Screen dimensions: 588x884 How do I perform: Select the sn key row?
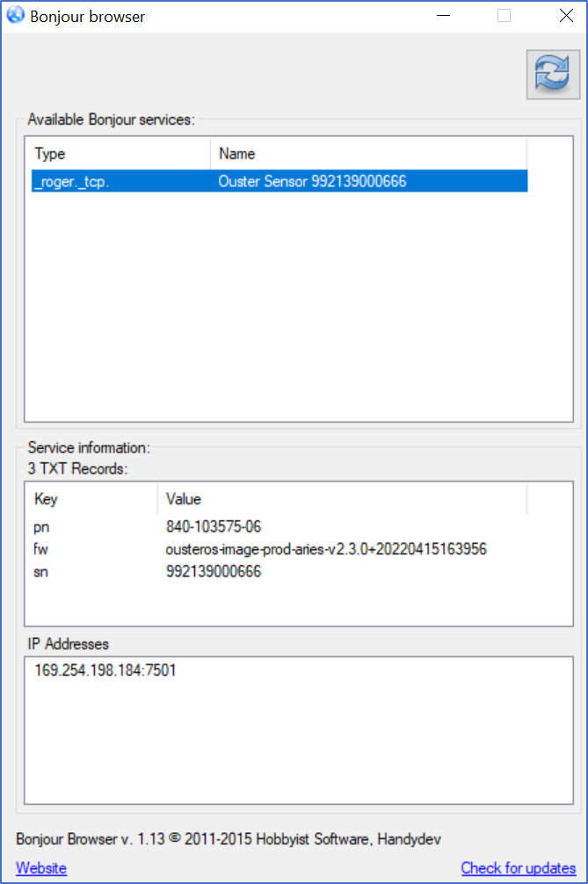(x=279, y=572)
